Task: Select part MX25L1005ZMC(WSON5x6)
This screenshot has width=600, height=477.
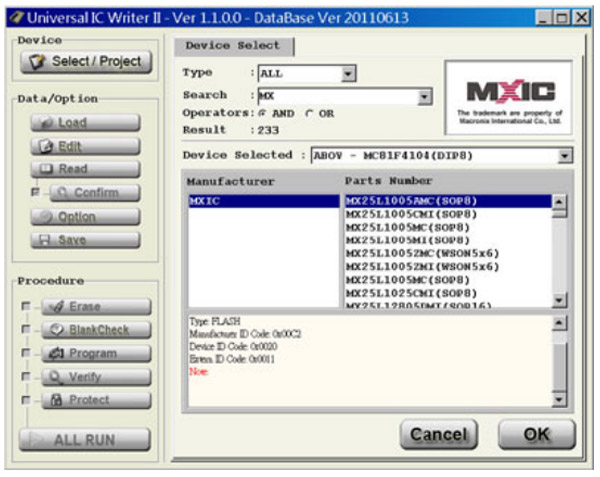Action: [448, 254]
